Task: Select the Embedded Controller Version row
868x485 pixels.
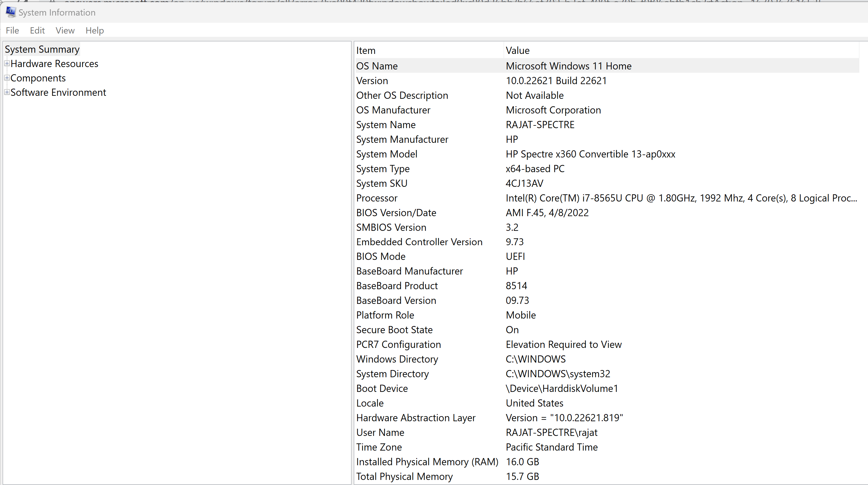Action: pos(607,242)
